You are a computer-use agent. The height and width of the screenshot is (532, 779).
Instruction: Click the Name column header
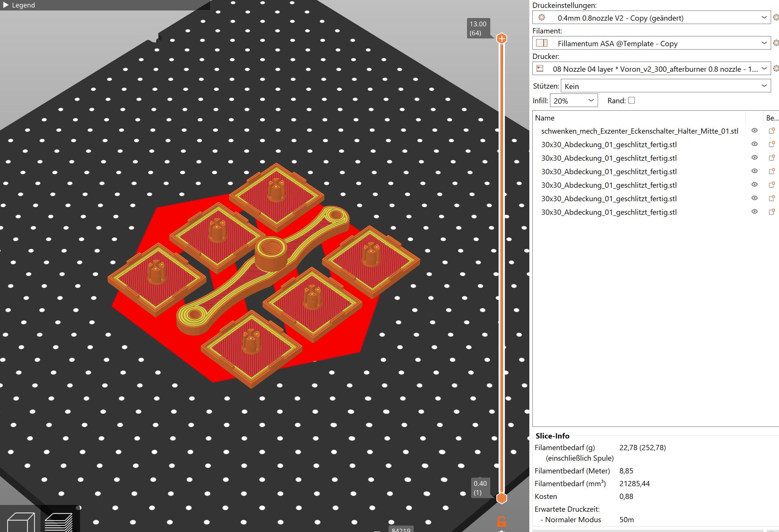coord(544,118)
